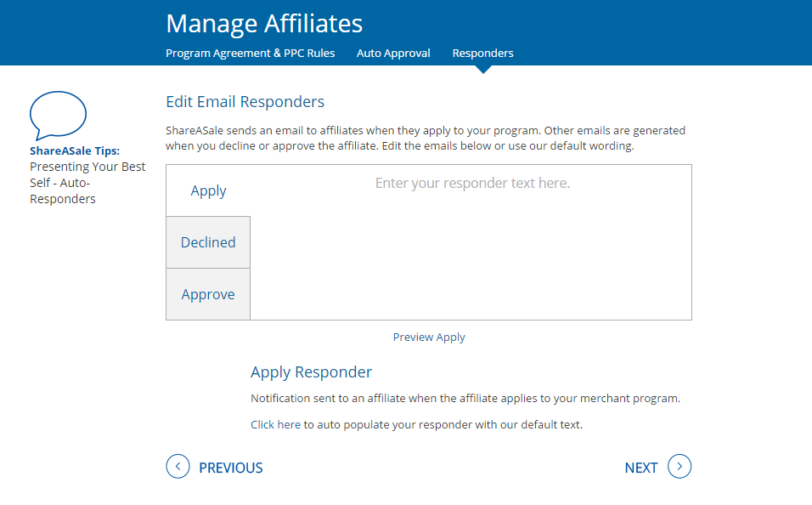Click the Manage Affiliates page title
The height and width of the screenshot is (505, 812).
coord(264,23)
